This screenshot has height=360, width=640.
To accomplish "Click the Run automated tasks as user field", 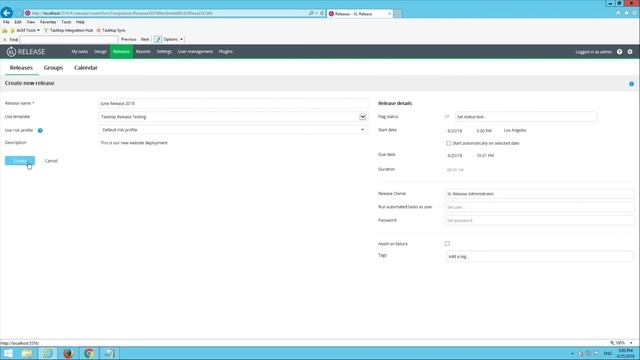I will pyautogui.click(x=540, y=207).
